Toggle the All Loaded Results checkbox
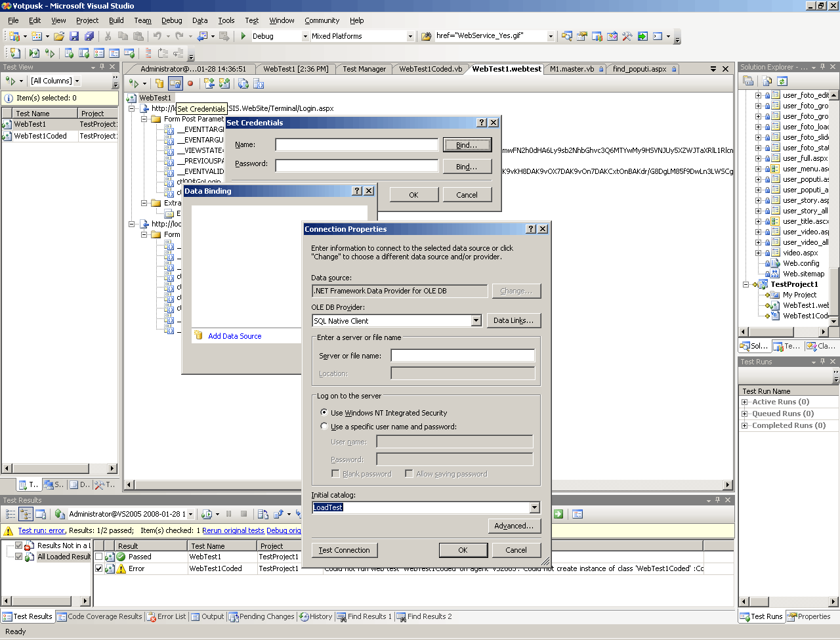The width and height of the screenshot is (840, 640). pos(18,557)
